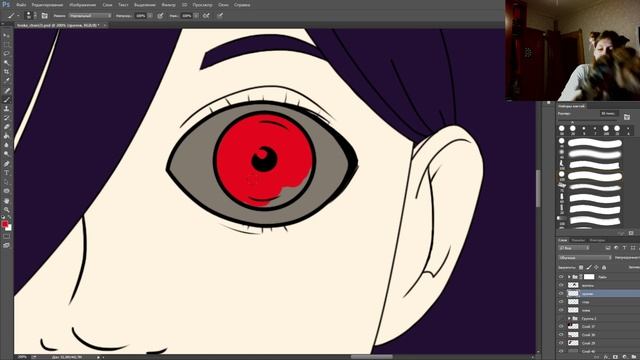Open the brush panel from options bar
Screen dimensions: 640x360
tap(44, 16)
